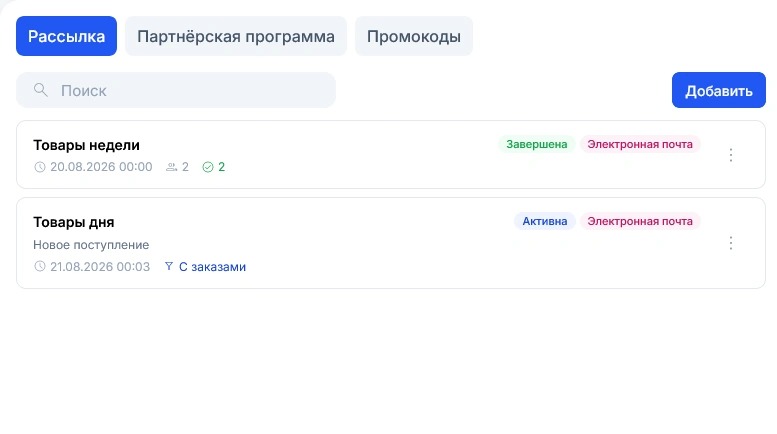The image size is (777, 434).
Task: Click Электронная почта badge on Товары недели
Action: pyautogui.click(x=640, y=144)
